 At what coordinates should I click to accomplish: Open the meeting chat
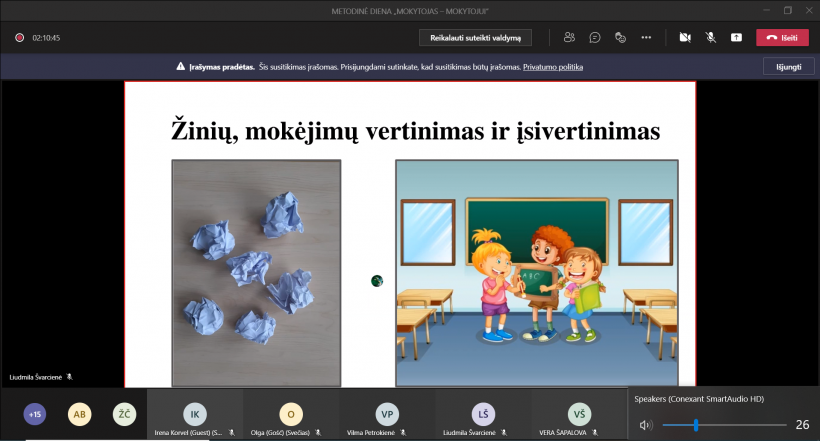pyautogui.click(x=595, y=37)
